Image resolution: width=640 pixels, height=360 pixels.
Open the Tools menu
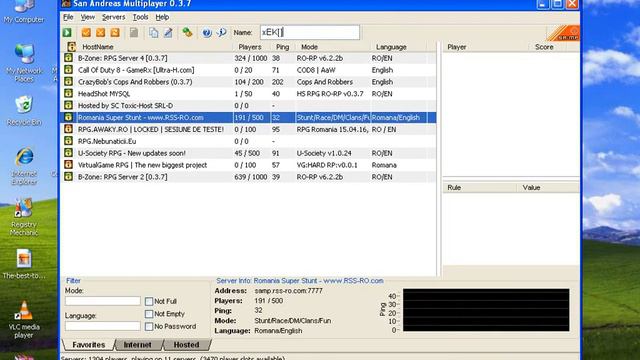[140, 17]
